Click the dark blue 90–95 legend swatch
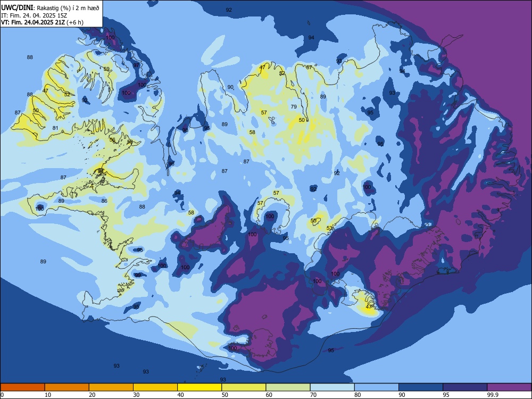 click(x=421, y=387)
